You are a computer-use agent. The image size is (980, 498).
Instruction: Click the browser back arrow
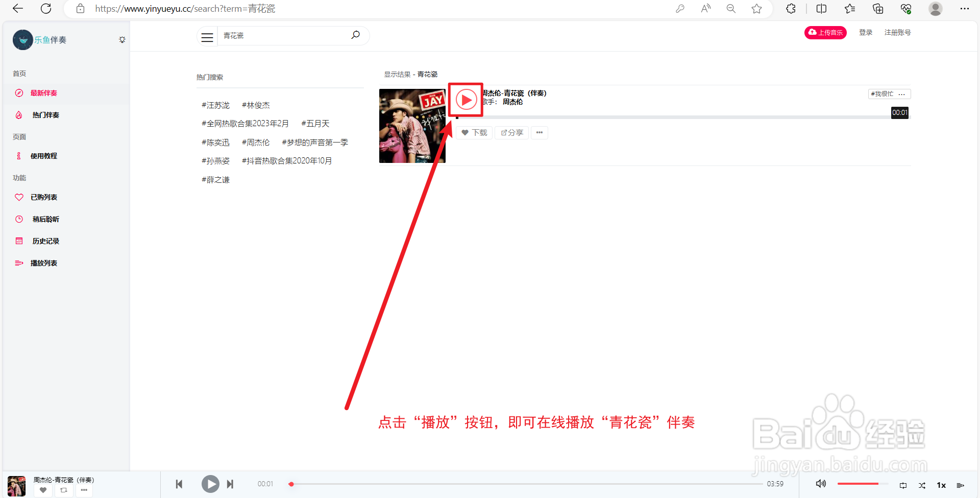18,9
